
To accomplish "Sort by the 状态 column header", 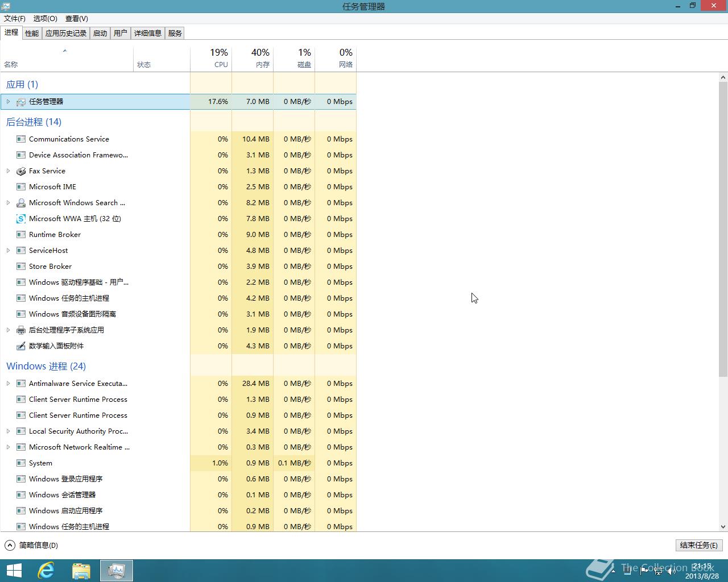I will (x=162, y=59).
